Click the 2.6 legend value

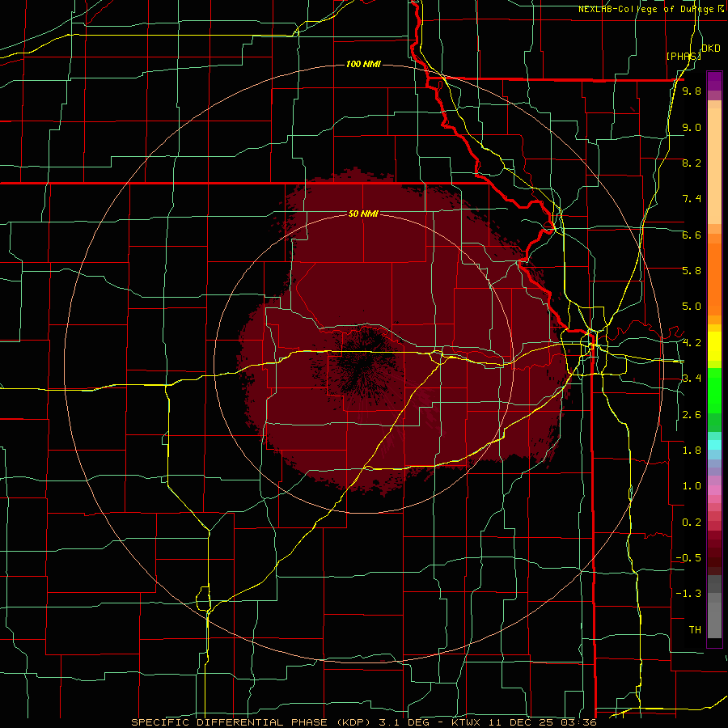(x=692, y=414)
